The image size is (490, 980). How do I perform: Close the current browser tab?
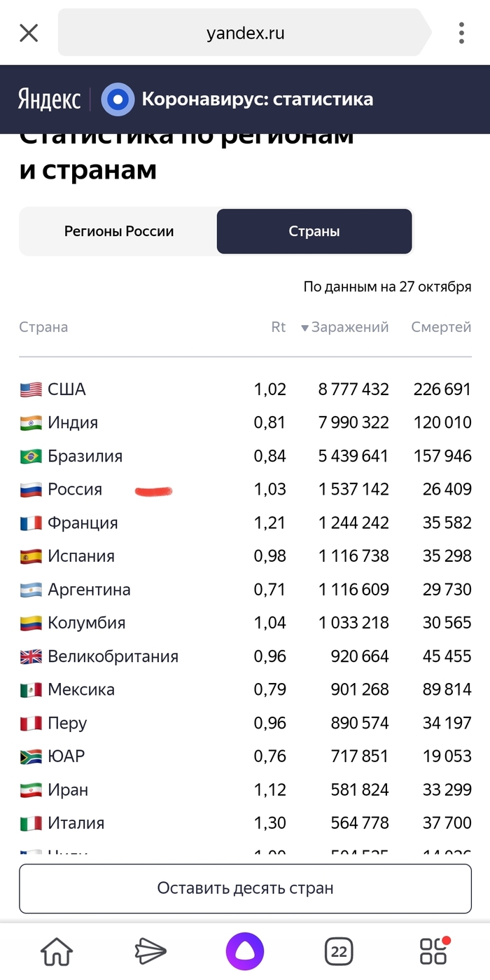(29, 33)
